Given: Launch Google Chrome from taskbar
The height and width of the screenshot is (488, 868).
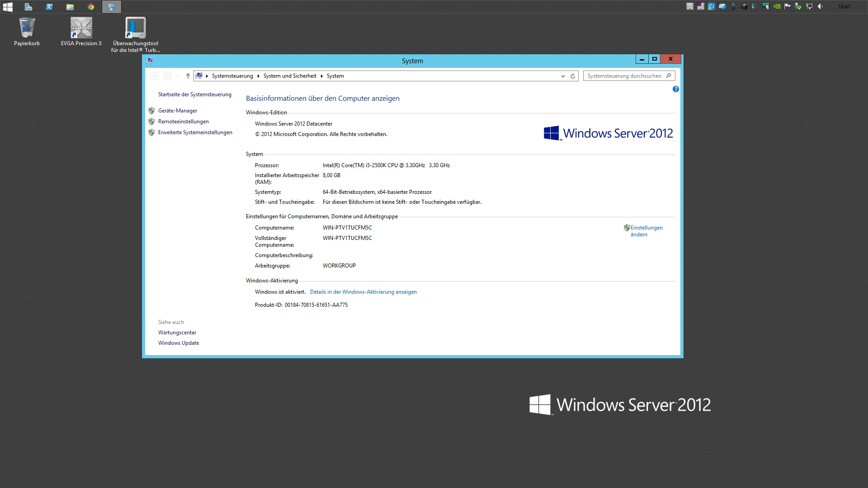Looking at the screenshot, I should 91,7.
